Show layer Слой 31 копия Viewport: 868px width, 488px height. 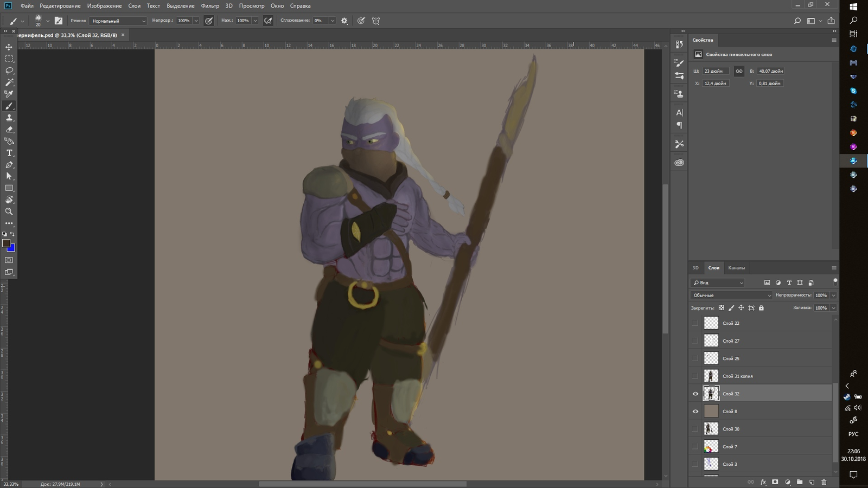[695, 376]
